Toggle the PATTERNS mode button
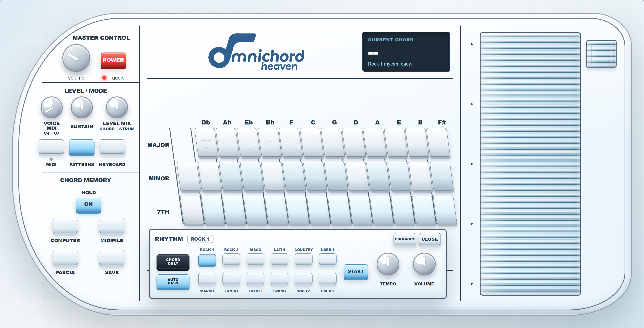The height and width of the screenshot is (328, 644). [x=82, y=147]
